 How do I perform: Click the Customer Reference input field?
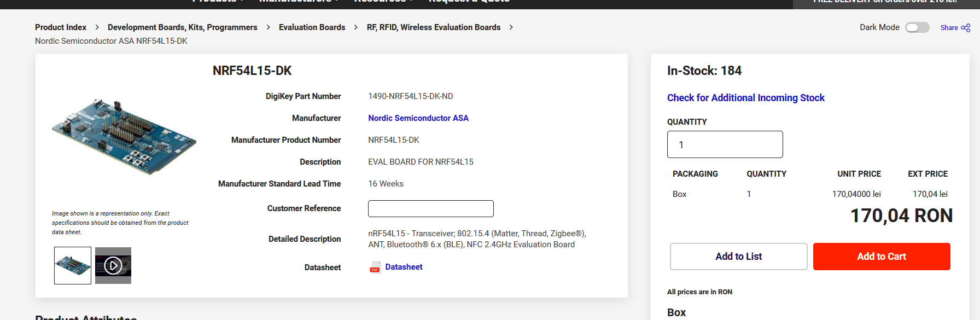click(430, 208)
